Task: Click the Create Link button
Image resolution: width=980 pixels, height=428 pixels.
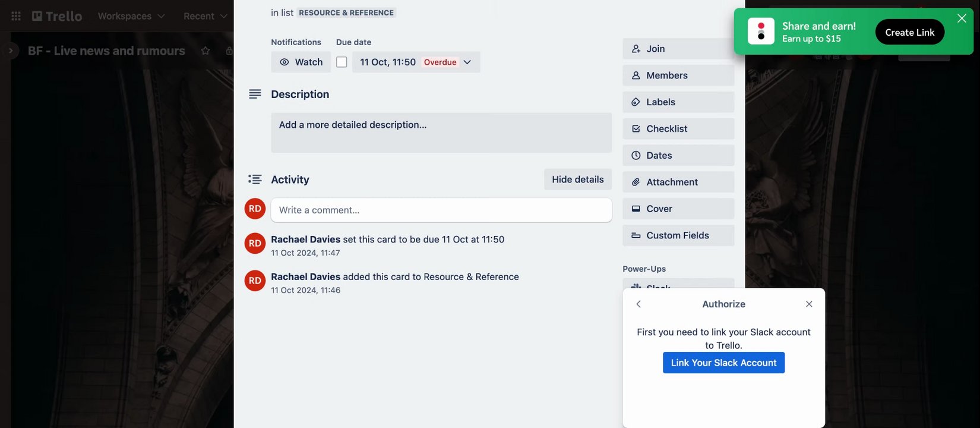Action: pyautogui.click(x=909, y=32)
